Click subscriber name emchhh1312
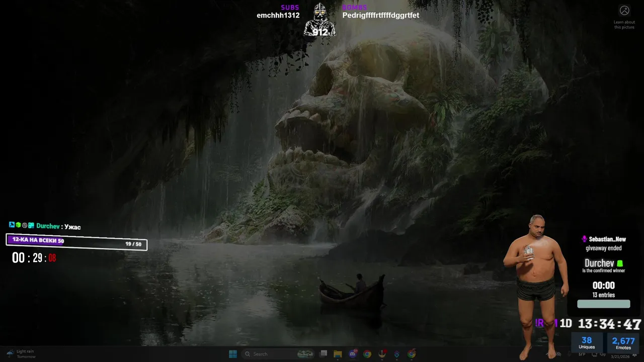The height and width of the screenshot is (362, 644). click(278, 16)
